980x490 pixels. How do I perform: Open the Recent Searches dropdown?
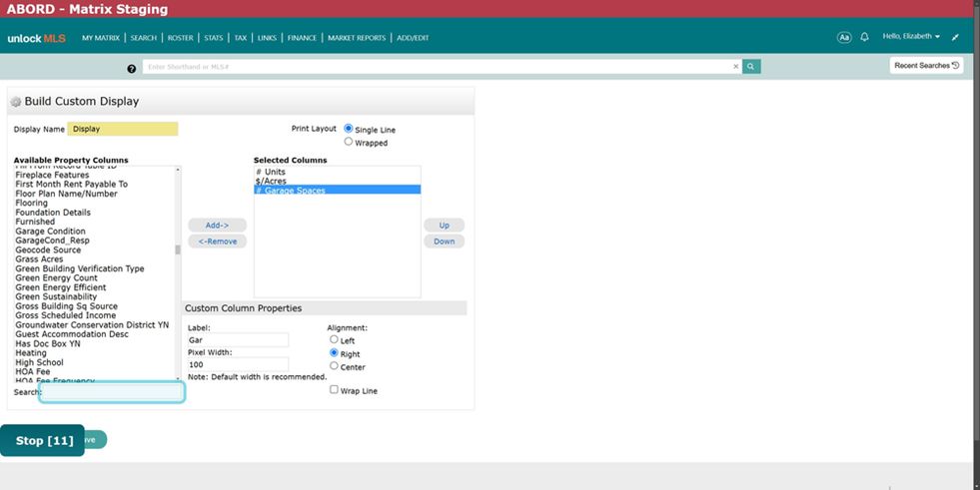tap(926, 66)
